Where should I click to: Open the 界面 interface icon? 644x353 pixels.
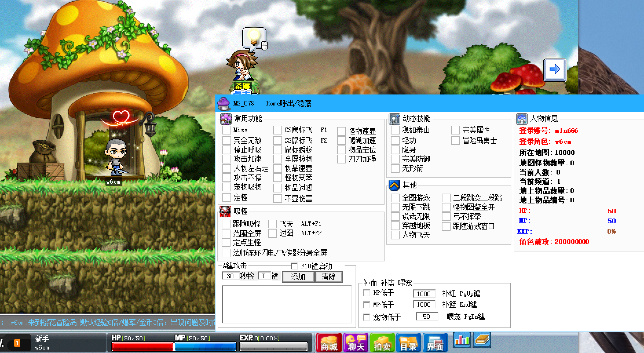coord(435,343)
